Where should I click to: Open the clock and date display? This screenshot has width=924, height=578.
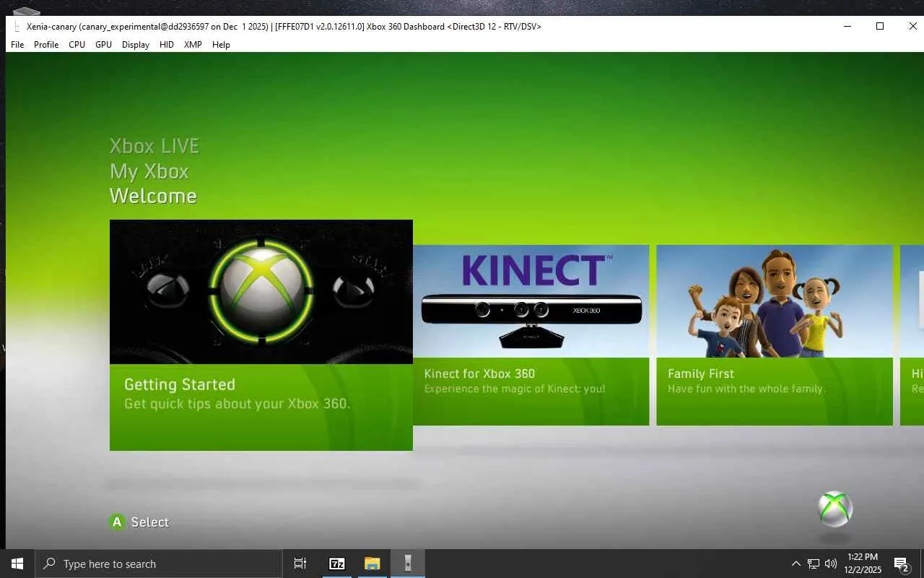[863, 564]
